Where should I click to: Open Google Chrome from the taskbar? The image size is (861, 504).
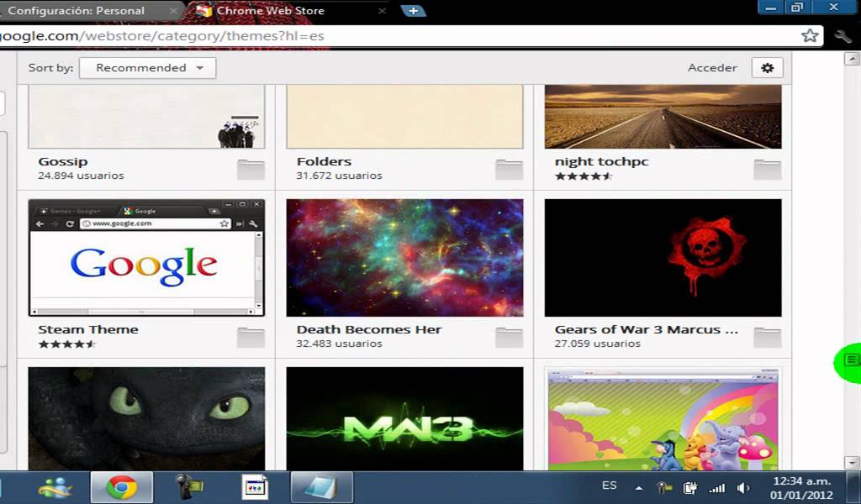tap(121, 487)
